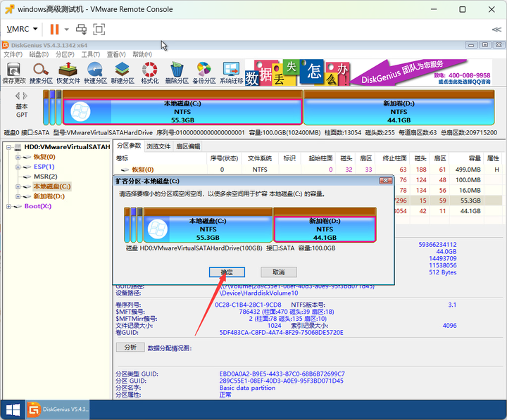Click the Quick Partition (快速分区) icon
Image resolution: width=507 pixels, height=420 pixels.
[95, 73]
